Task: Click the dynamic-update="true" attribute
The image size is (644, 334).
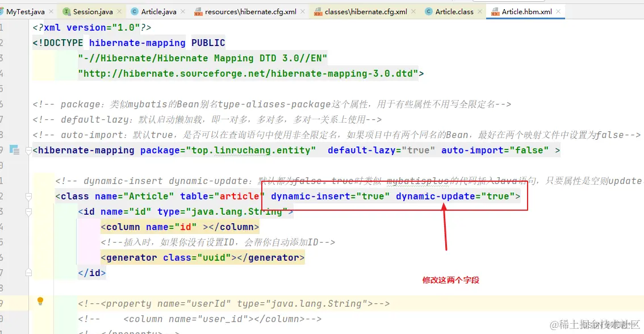Action: click(455, 197)
